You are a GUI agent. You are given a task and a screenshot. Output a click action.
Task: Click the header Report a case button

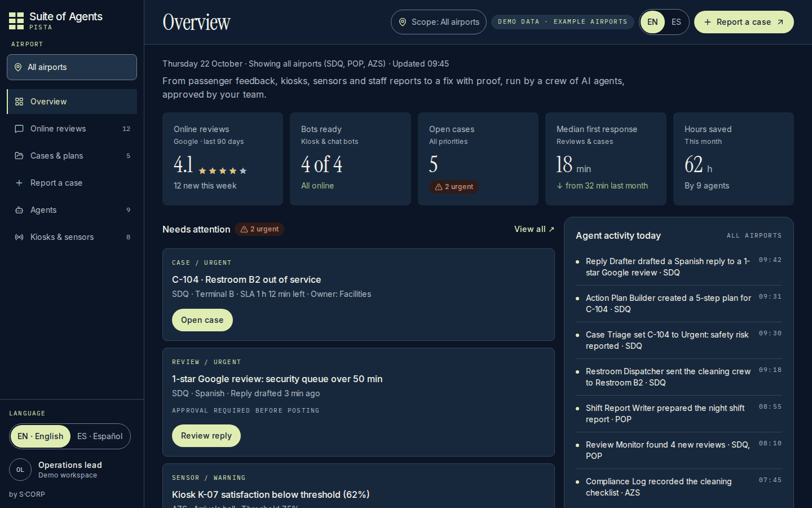(744, 22)
